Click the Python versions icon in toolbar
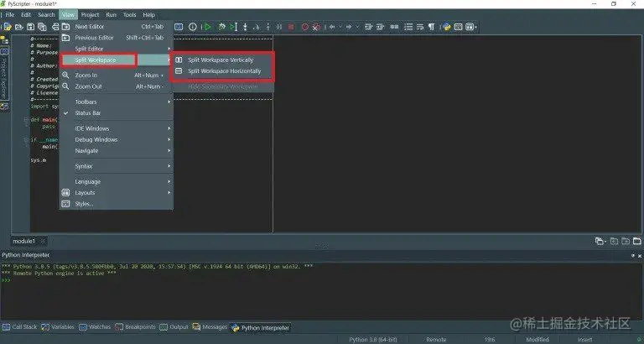This screenshot has width=644, height=344. (446, 27)
